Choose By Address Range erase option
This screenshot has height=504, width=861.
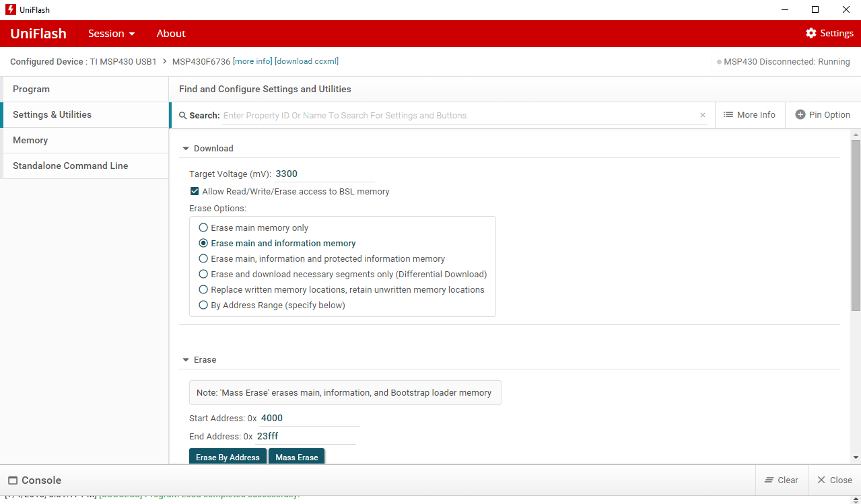(x=203, y=305)
